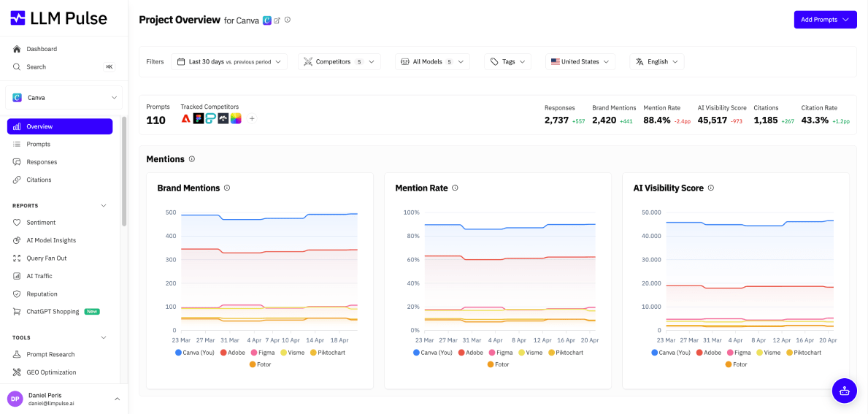Collapse the Reports sidebar section
This screenshot has width=868, height=414.
103,206
